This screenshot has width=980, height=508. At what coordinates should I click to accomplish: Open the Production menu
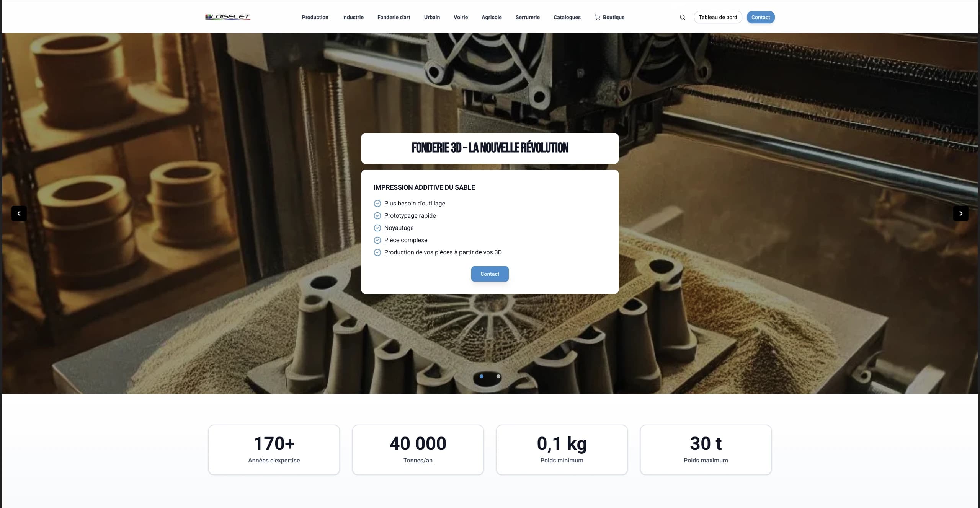pyautogui.click(x=315, y=17)
